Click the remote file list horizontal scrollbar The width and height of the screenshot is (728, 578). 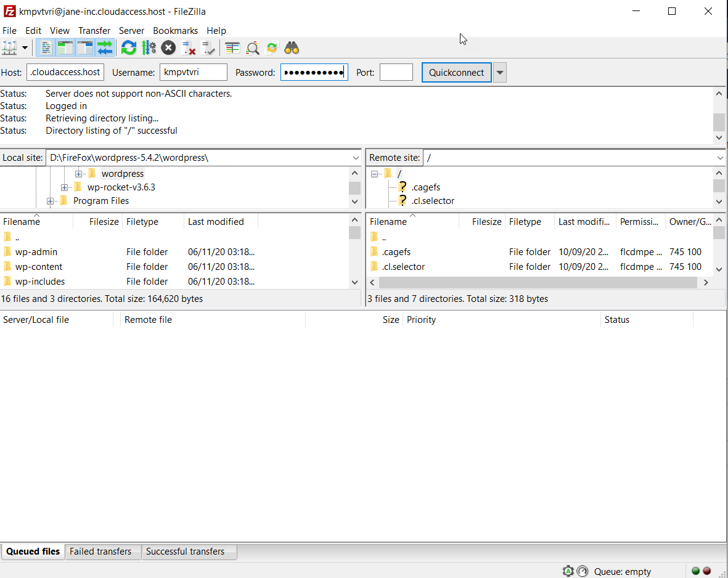tap(538, 282)
